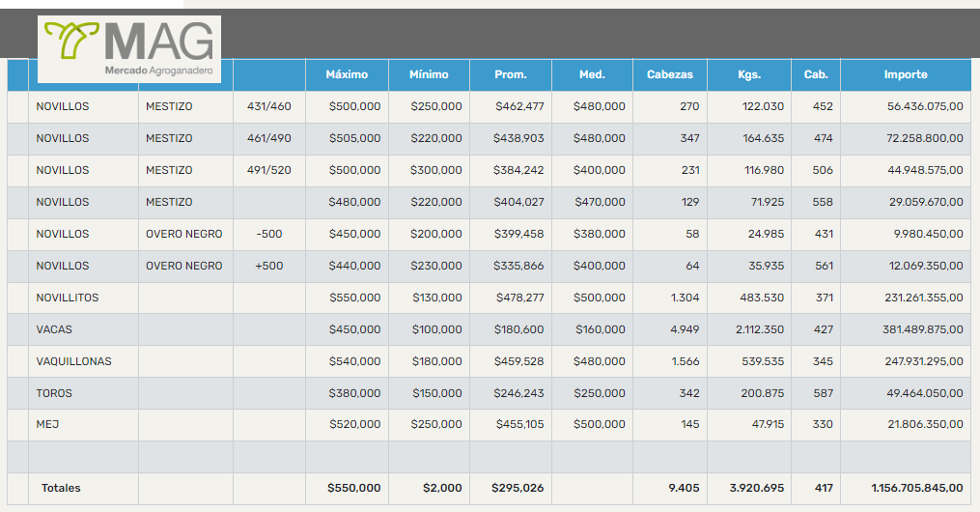This screenshot has height=512, width=980.
Task: Select the NOVILLITOS row label
Action: (68, 298)
